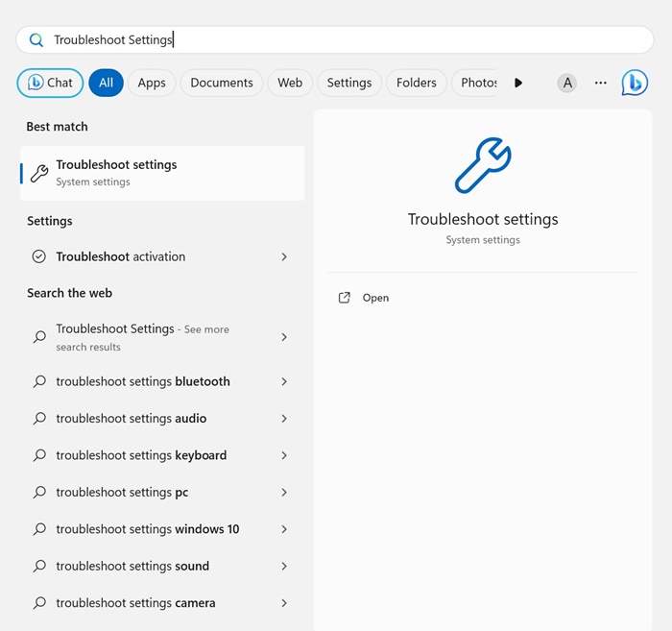Click the play arrow to show more filters
The height and width of the screenshot is (631, 672).
(x=518, y=83)
